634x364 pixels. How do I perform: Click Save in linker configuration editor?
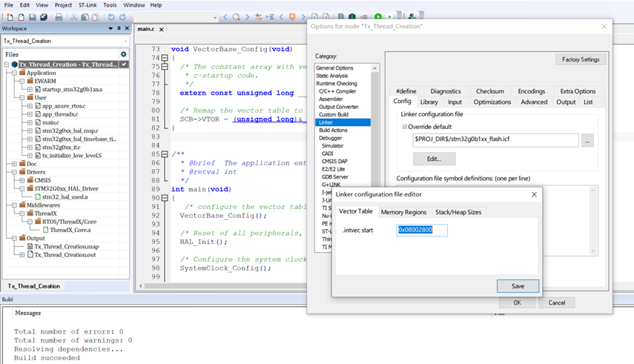[x=518, y=286]
